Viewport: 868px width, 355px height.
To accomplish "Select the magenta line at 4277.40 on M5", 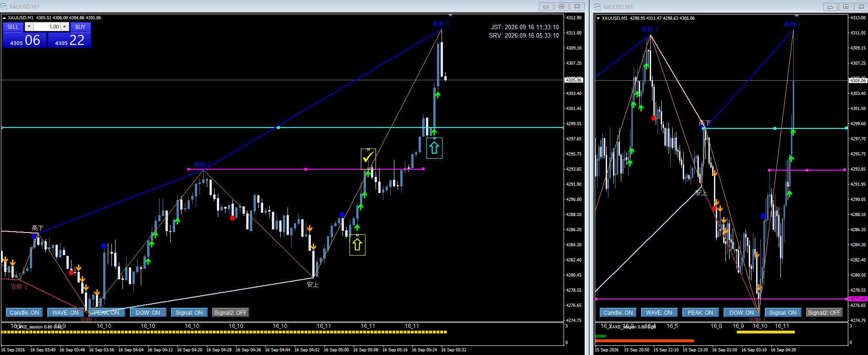I will 721,299.
